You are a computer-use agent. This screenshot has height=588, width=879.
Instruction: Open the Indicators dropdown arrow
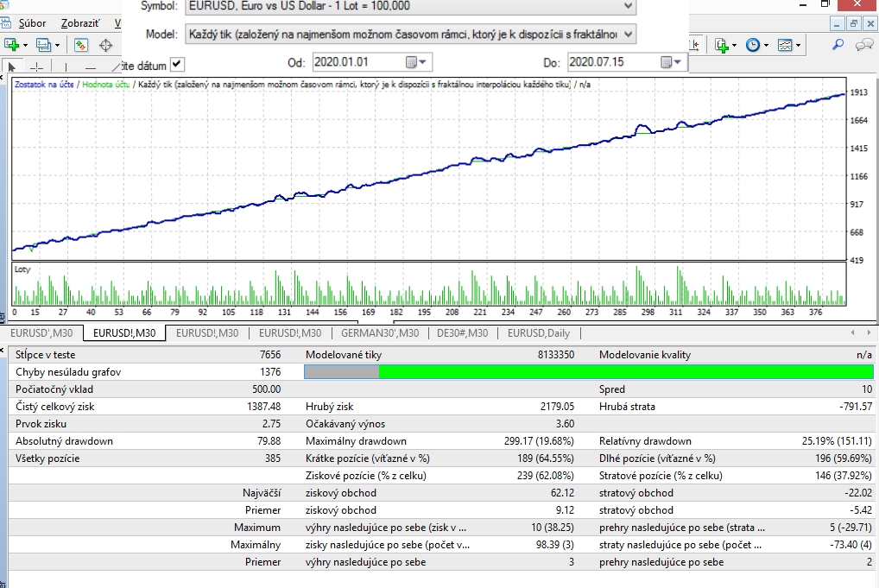click(734, 46)
